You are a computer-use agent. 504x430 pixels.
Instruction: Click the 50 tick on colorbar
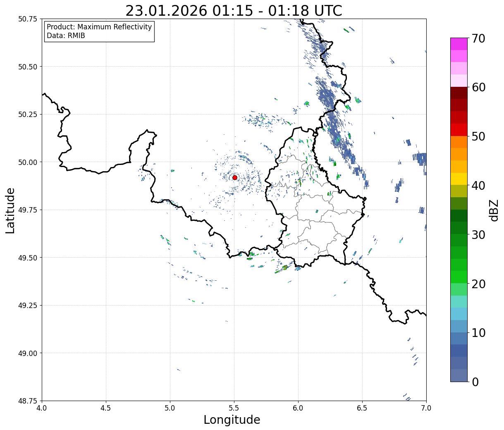tap(478, 136)
